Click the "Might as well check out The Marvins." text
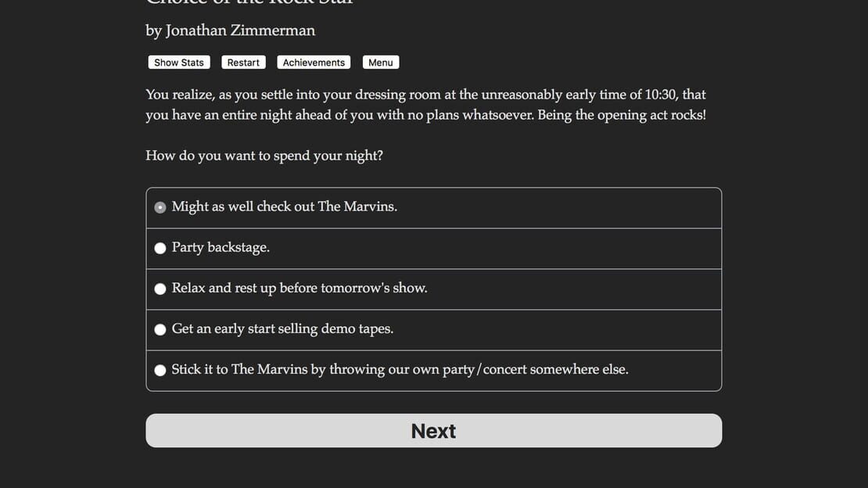Viewport: 868px width, 488px height. pyautogui.click(x=284, y=206)
